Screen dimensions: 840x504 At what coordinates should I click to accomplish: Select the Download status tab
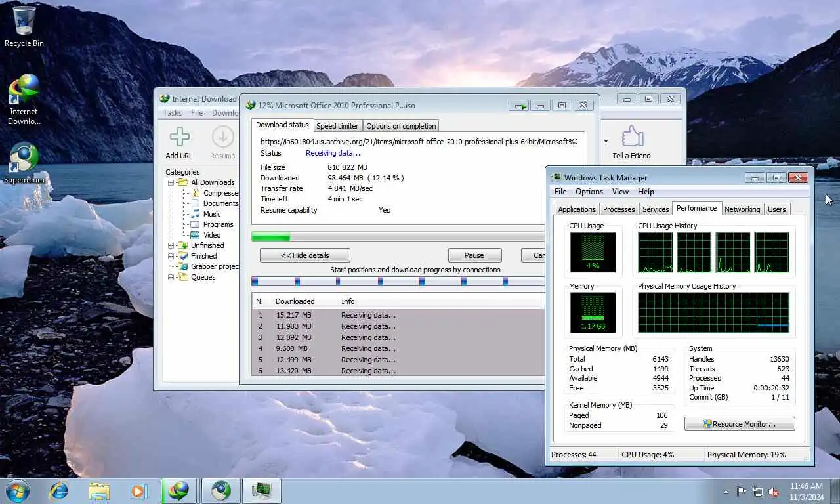coord(282,125)
